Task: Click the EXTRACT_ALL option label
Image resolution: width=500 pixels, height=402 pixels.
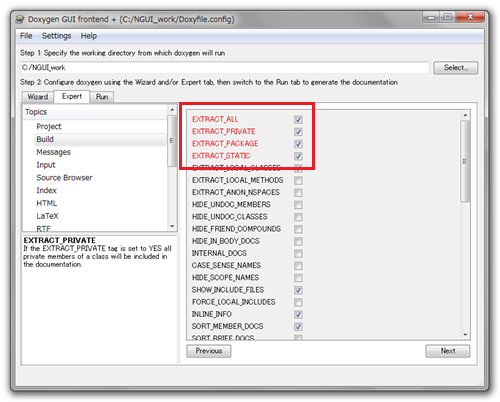Action: click(215, 119)
